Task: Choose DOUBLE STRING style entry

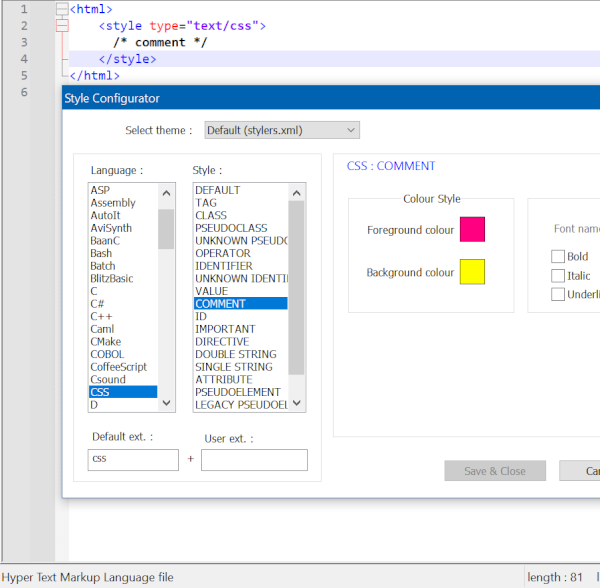Action: pyautogui.click(x=241, y=354)
